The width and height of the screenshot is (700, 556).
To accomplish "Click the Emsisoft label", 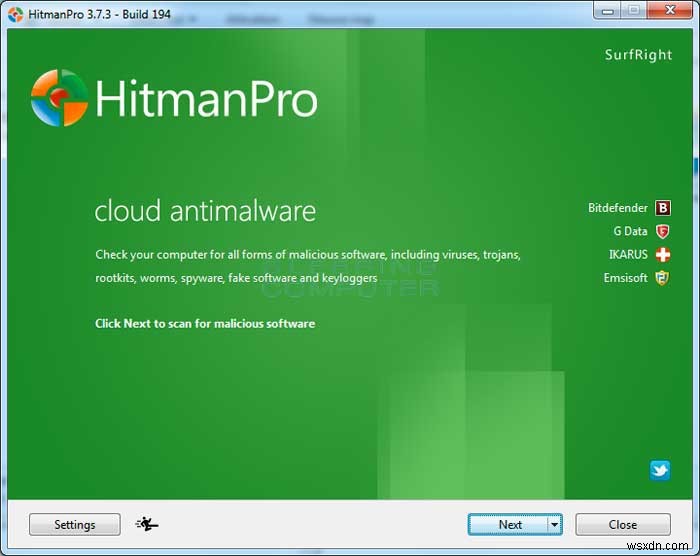I will pos(625,278).
